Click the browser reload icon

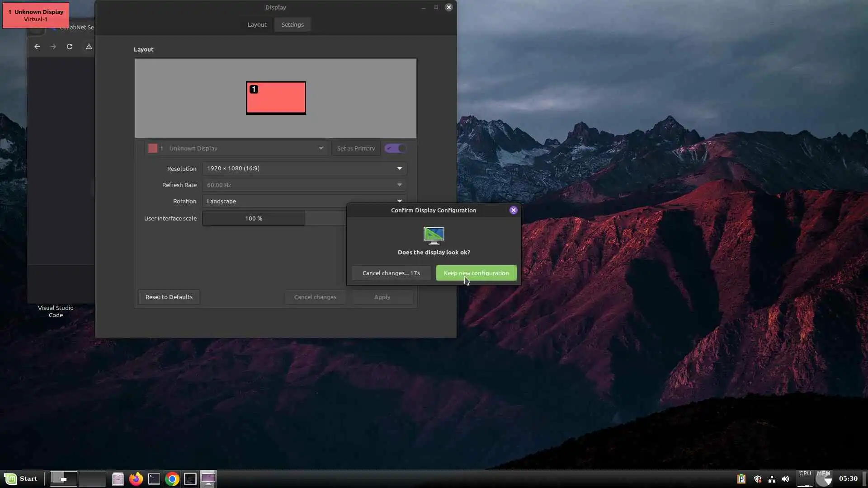[70, 47]
